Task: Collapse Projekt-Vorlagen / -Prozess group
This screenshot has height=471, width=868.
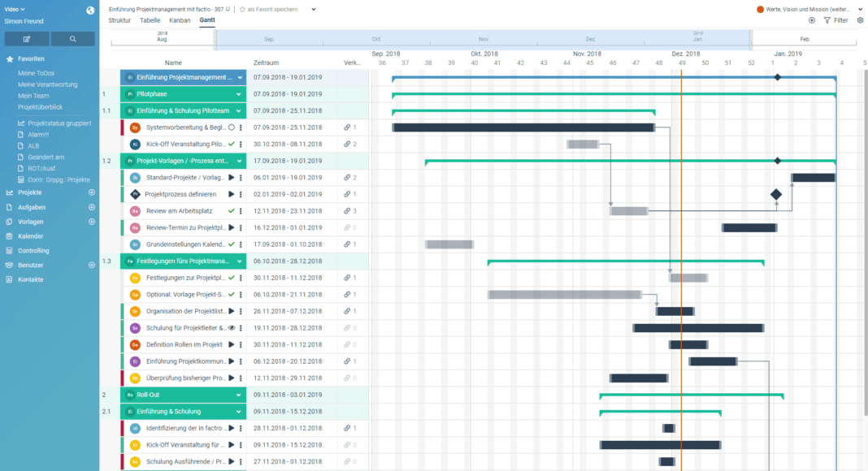Action: [x=239, y=161]
